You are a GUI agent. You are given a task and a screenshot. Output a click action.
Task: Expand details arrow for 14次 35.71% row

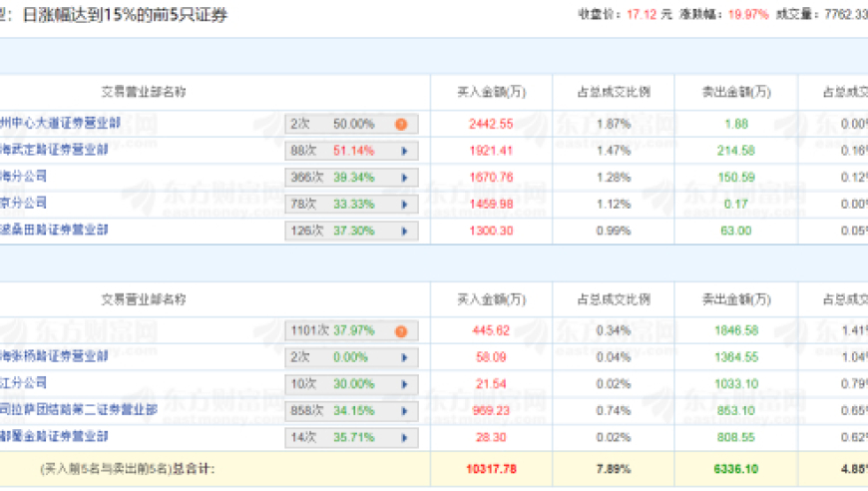point(403,437)
